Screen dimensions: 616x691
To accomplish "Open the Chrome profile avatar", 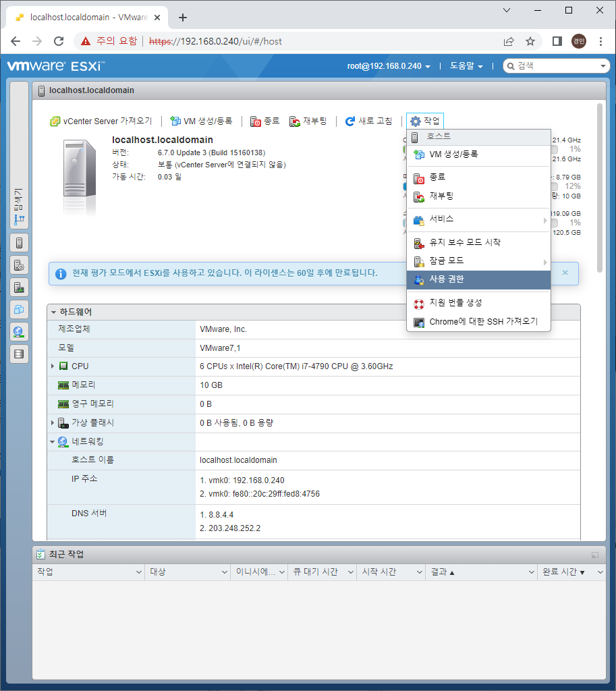I will click(578, 41).
